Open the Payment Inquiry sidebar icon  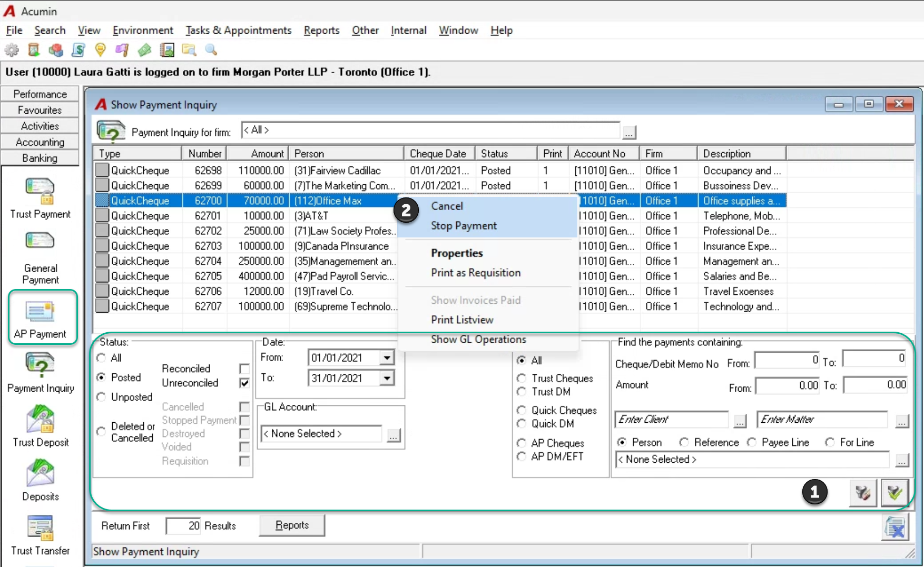(x=41, y=373)
